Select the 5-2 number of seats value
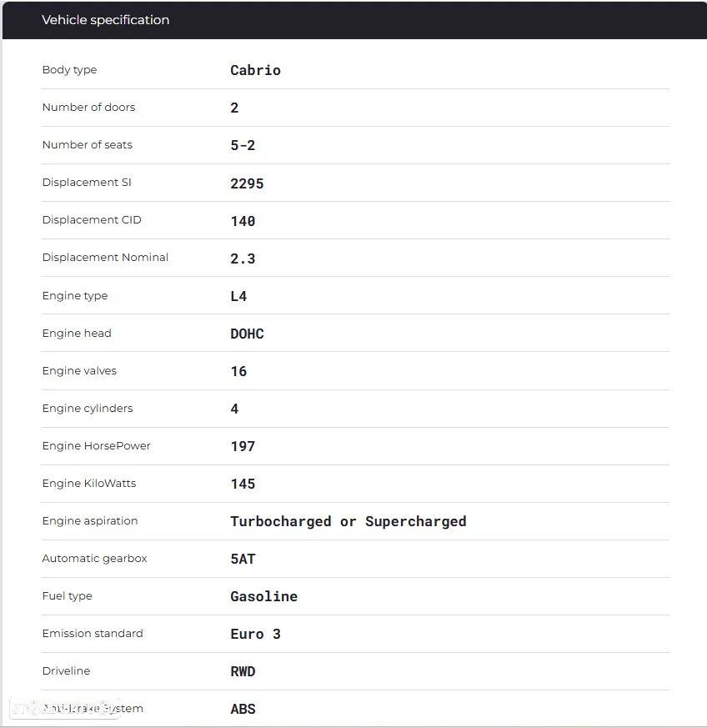 coord(243,145)
